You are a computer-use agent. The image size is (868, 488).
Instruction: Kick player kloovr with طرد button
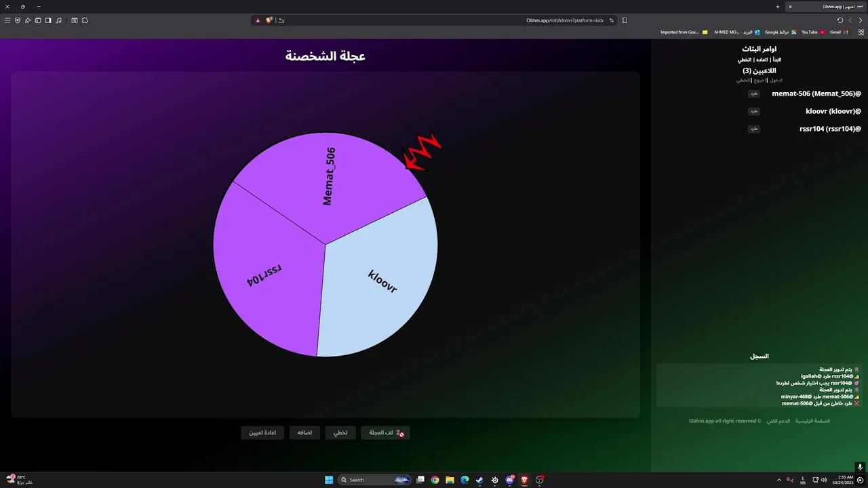pyautogui.click(x=753, y=111)
